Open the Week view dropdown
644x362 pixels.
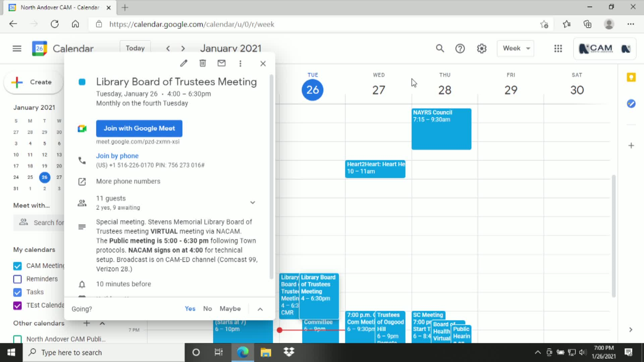pos(516,48)
